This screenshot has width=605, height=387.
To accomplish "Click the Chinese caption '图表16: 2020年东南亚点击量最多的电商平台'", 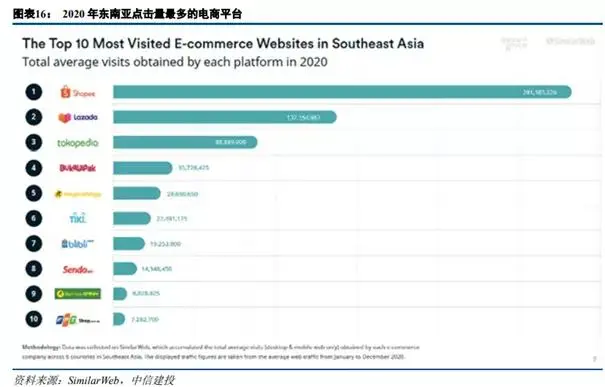I will pyautogui.click(x=127, y=14).
